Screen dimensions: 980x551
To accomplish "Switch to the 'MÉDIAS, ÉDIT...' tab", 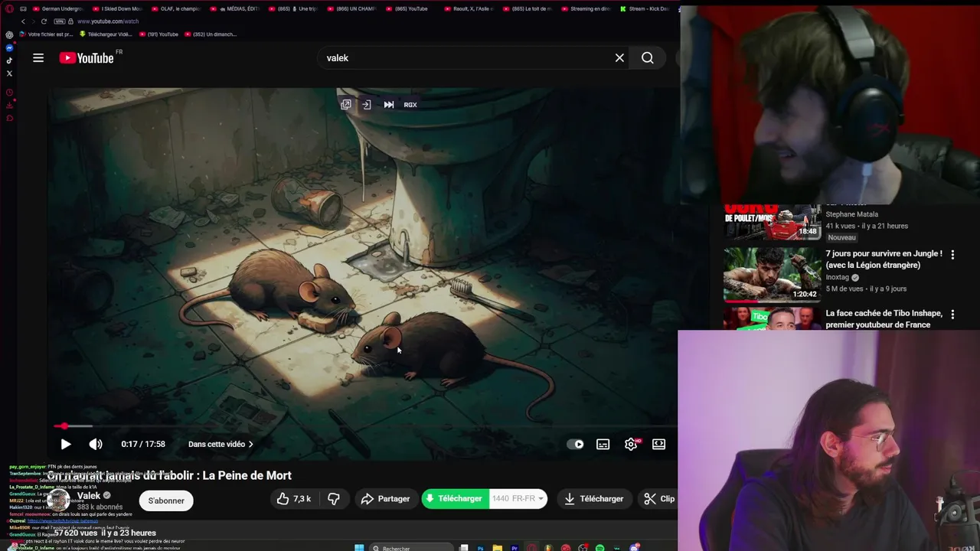I will pos(235,8).
